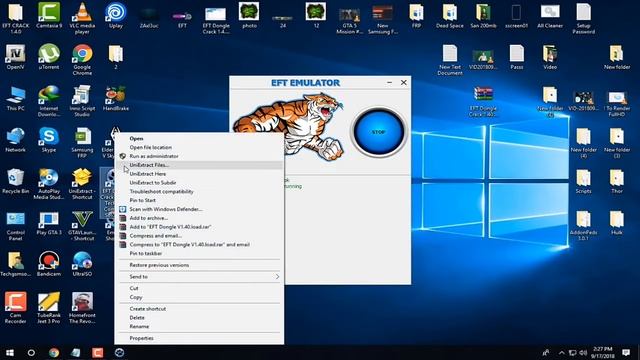Select the Scripts desktop folder
Image resolution: width=640 pixels, height=360 pixels.
[583, 181]
